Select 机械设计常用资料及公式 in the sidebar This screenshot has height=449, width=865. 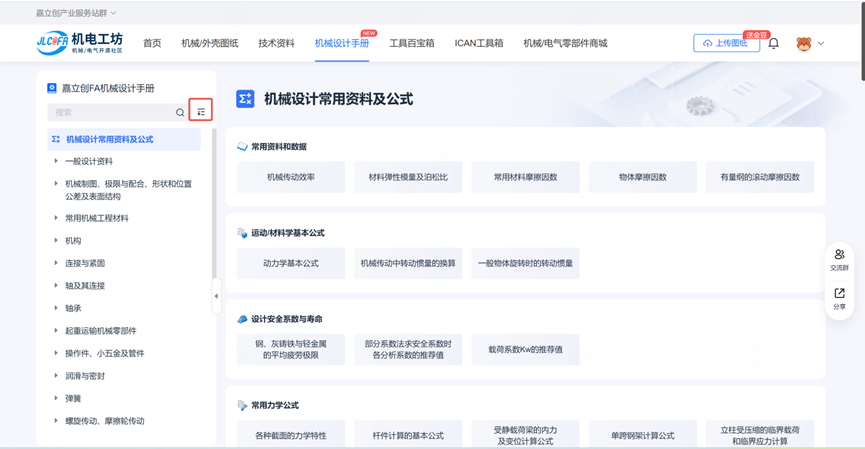coord(110,139)
